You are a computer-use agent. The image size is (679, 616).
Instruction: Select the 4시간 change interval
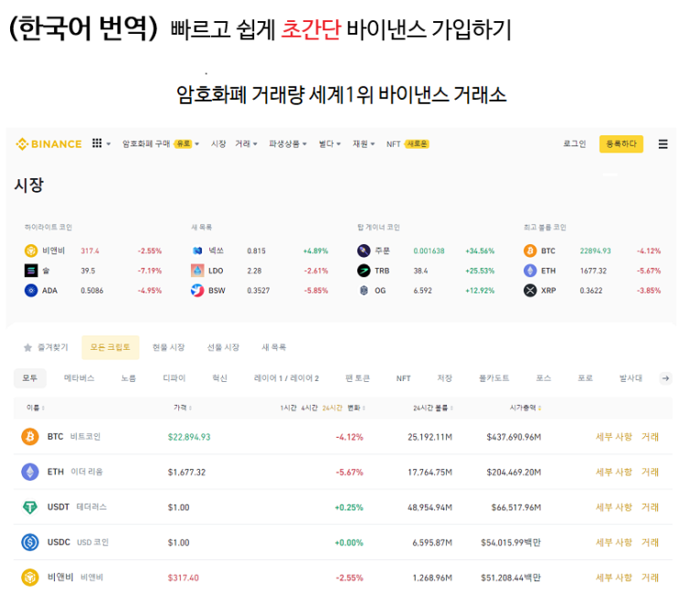coord(309,408)
